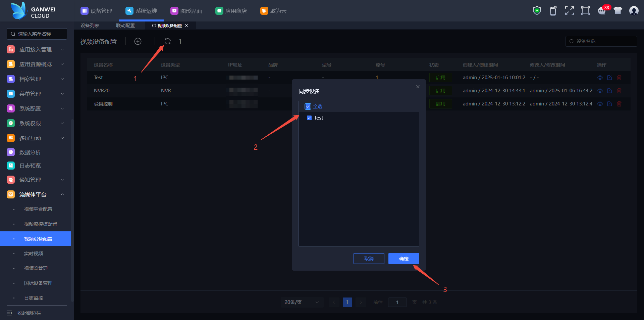The image size is (644, 320).
Task: Toggle fullscreen with the expand arrows icon
Action: click(569, 11)
